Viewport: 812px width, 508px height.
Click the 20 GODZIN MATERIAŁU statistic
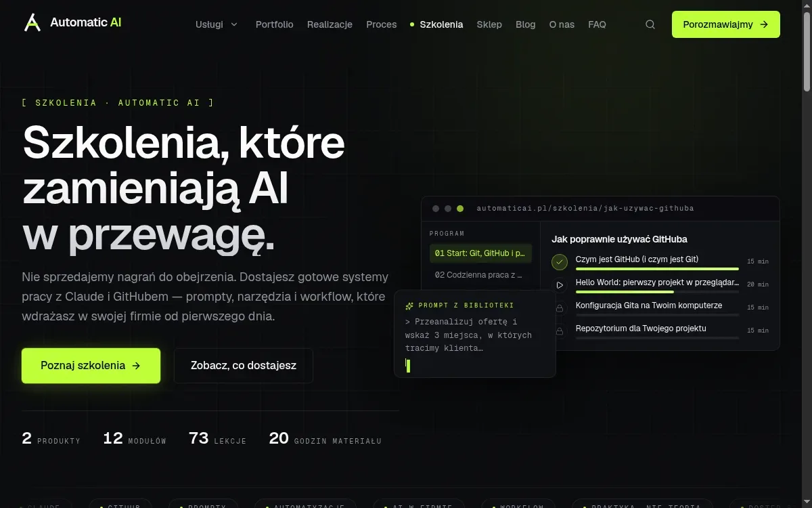point(325,439)
